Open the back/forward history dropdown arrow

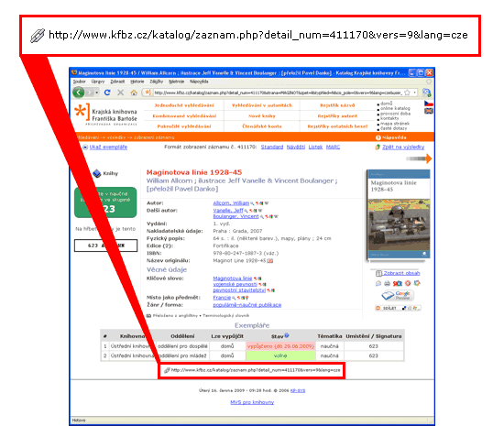pyautogui.click(x=97, y=93)
